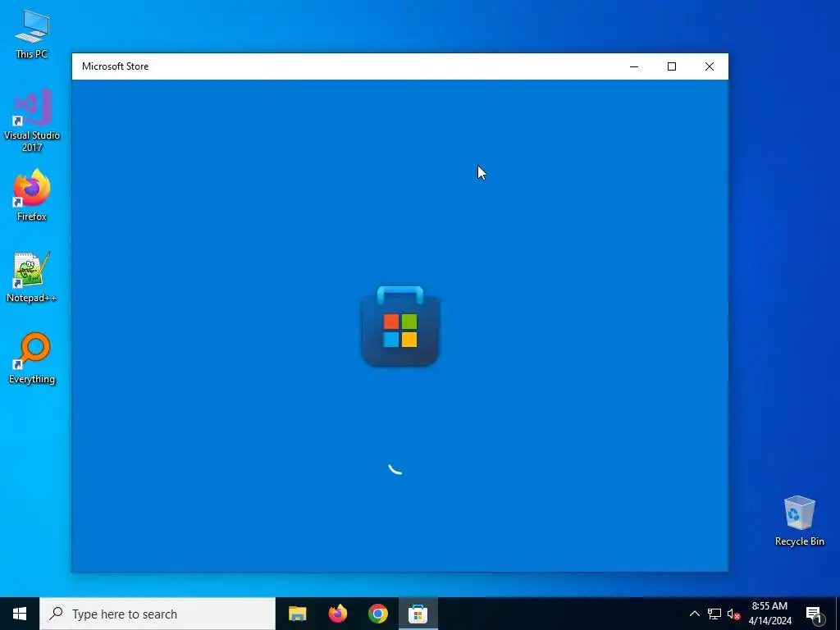Viewport: 840px width, 630px height.
Task: Open the muted volume tray icon
Action: (733, 614)
